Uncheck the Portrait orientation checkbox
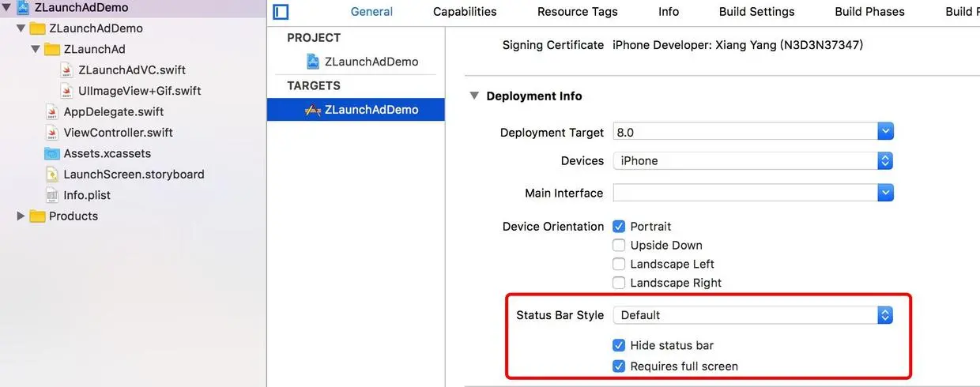980x387 pixels. click(x=619, y=227)
